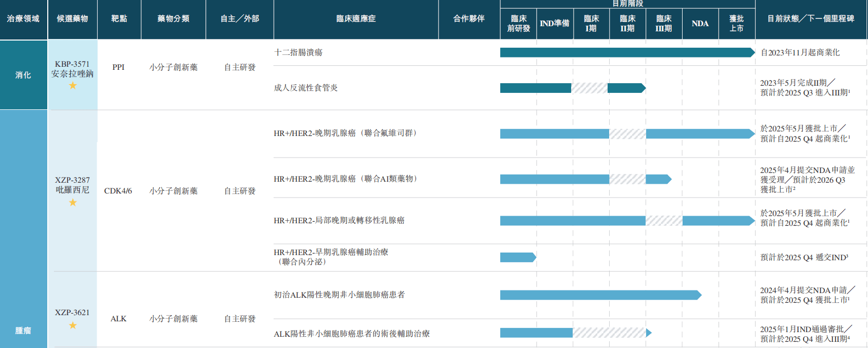Viewport: 868px width, 348px height.
Task: Click the 初治ALK陽性晚期非小細胞肺癌患者 indication text
Action: point(339,295)
